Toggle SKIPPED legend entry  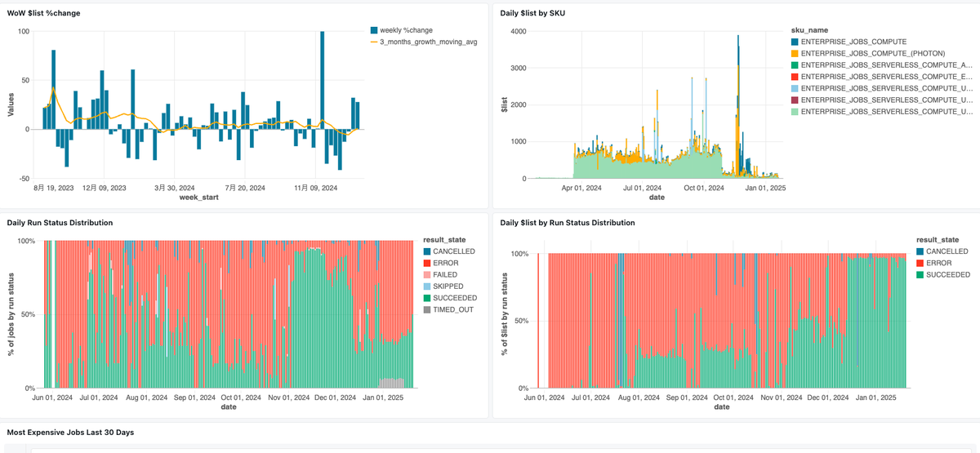[443, 286]
